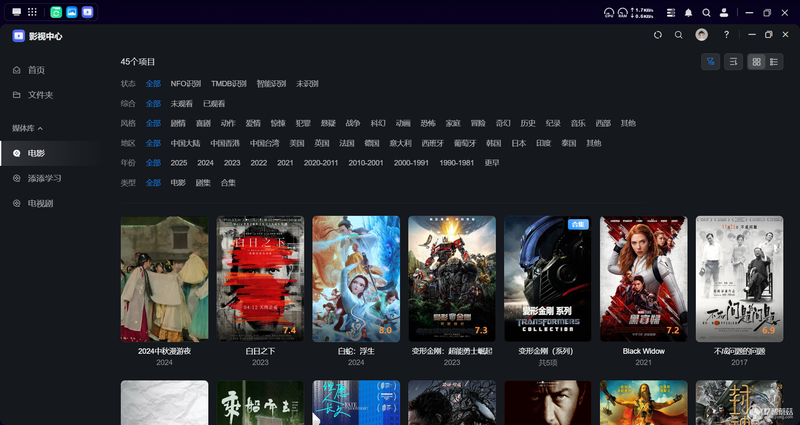Open the 变形金刚（系列） collection poster
The width and height of the screenshot is (800, 425).
point(547,279)
